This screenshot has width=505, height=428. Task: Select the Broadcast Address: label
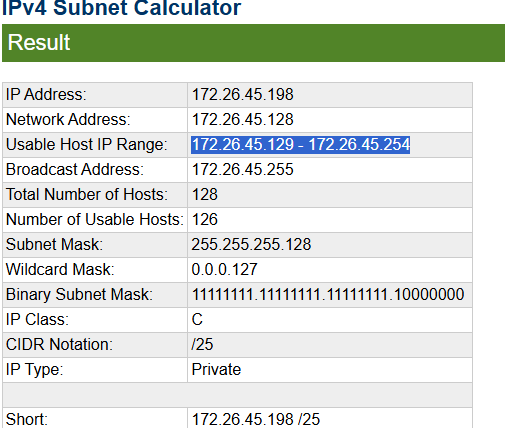[75, 169]
